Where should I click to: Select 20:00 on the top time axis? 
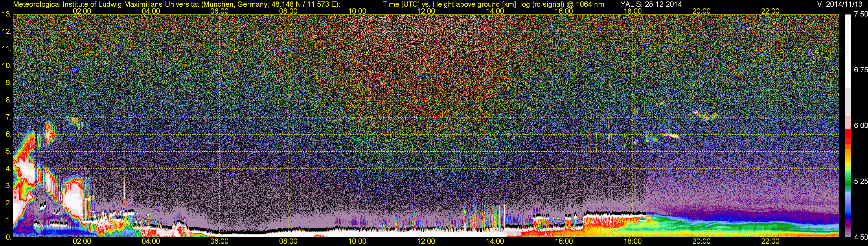[x=702, y=11]
